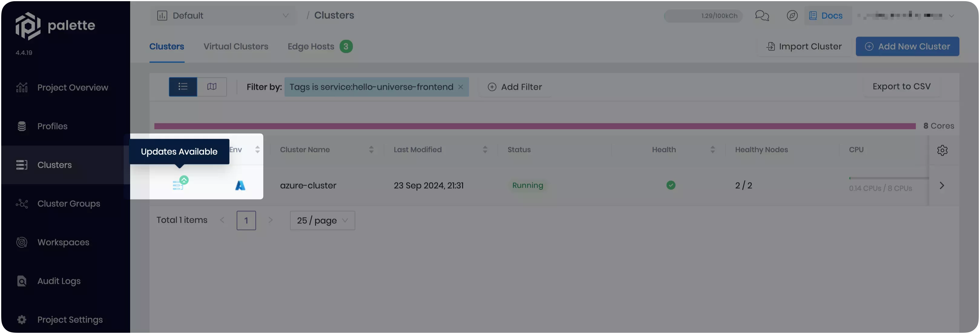Select the Virtual Clusters tab
This screenshot has width=980, height=334.
tap(236, 46)
